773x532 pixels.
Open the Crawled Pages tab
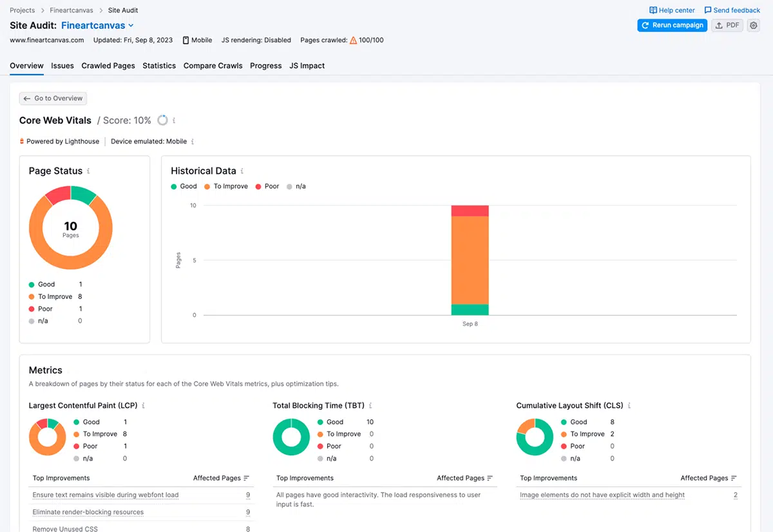(108, 66)
